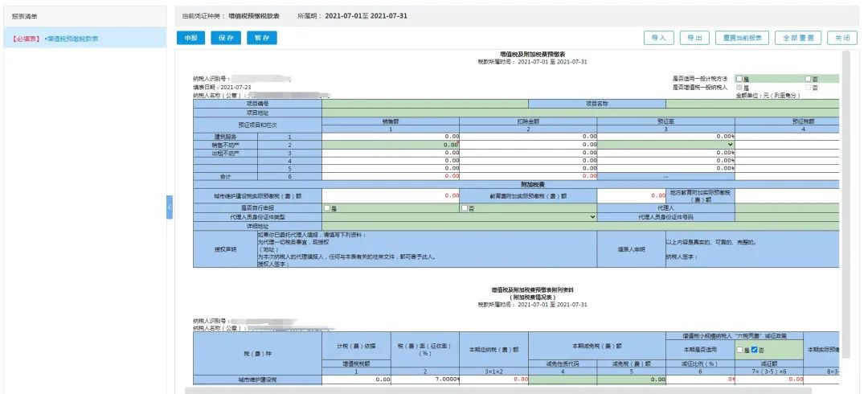Click 教育费附加实际预缴税额 value field

click(631, 195)
